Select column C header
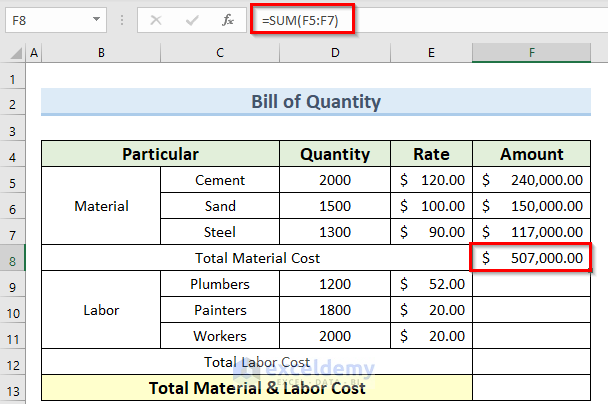This screenshot has height=404, width=608. (x=220, y=53)
